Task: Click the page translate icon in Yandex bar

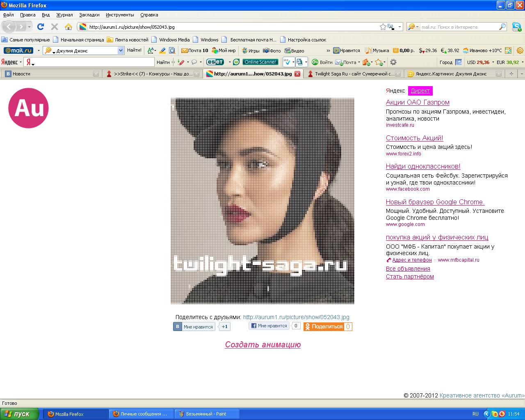Action: 299,62
